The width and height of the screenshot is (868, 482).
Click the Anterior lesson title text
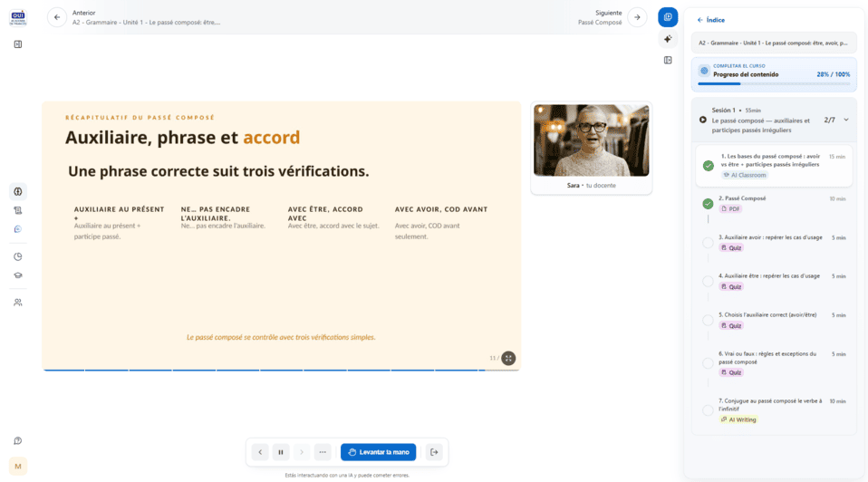coord(146,22)
